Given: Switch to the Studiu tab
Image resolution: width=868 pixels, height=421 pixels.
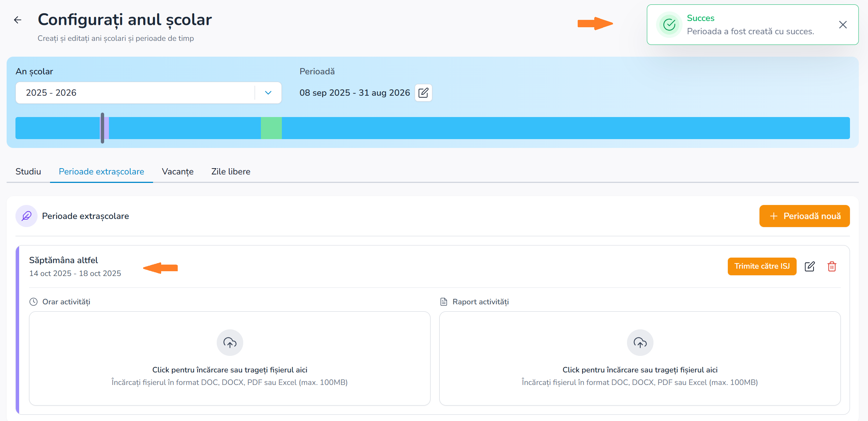Looking at the screenshot, I should click(x=28, y=171).
